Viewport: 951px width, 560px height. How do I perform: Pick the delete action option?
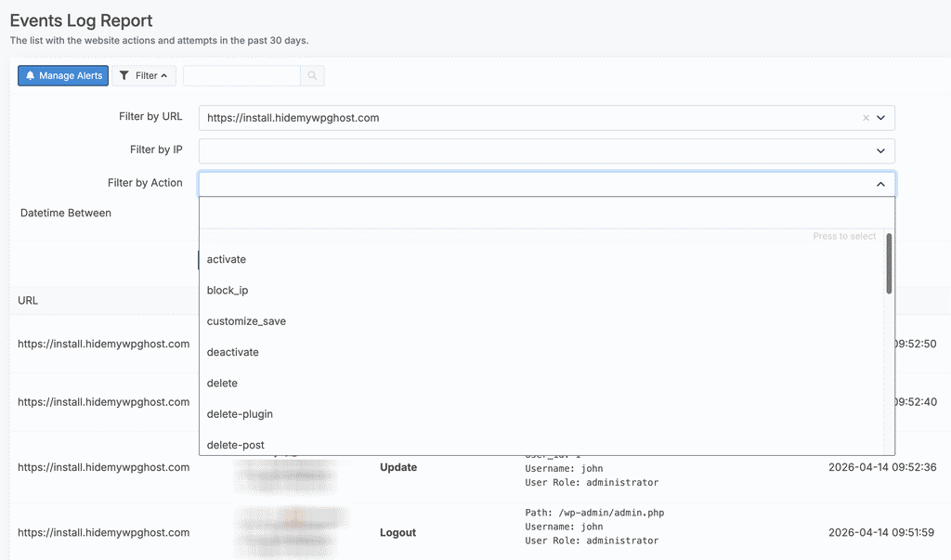(541, 383)
